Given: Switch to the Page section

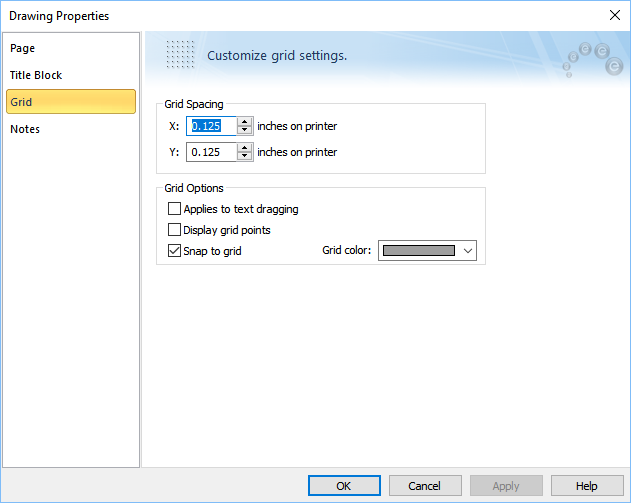Looking at the screenshot, I should pos(23,48).
